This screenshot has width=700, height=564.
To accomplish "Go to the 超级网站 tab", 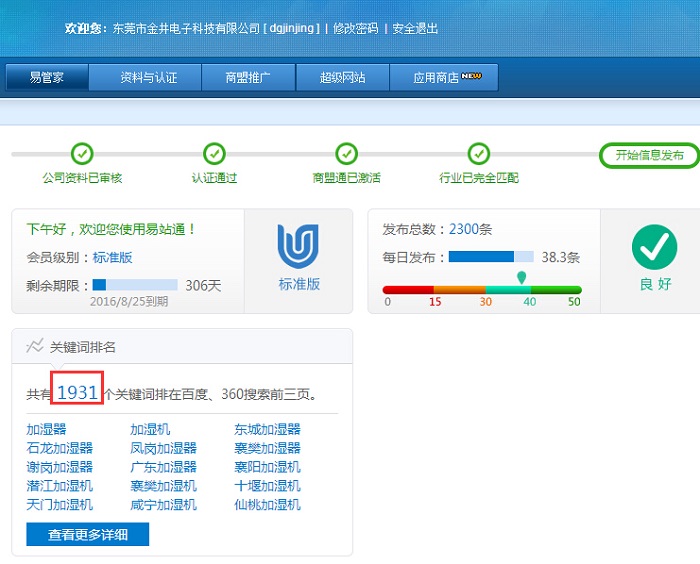I will coord(342,78).
